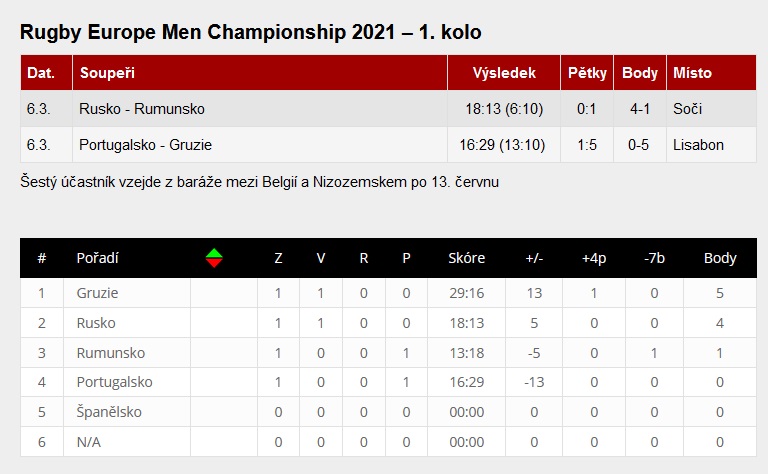Click the red-green trend arrows icon
This screenshot has width=768, height=474.
(214, 258)
